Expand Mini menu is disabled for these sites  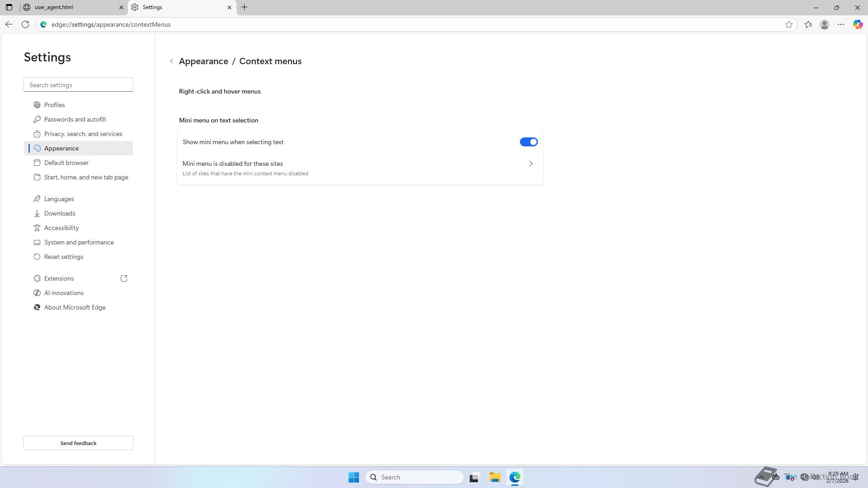(x=531, y=164)
